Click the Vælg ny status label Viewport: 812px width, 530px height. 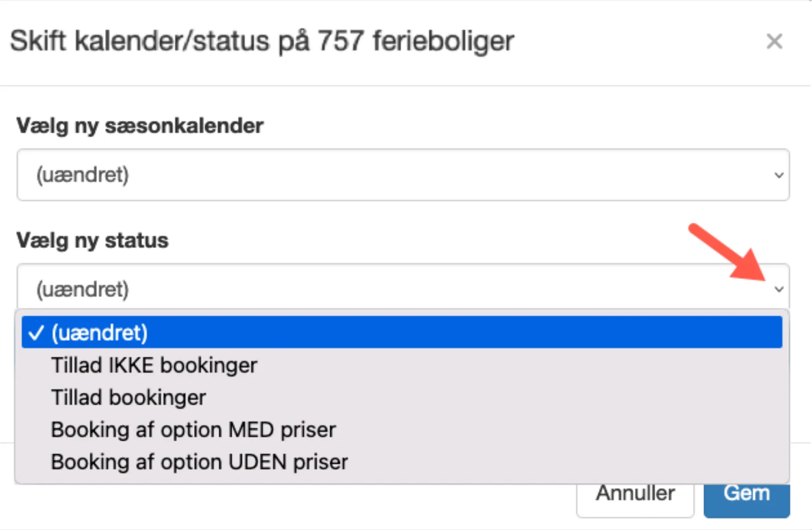pos(93,241)
